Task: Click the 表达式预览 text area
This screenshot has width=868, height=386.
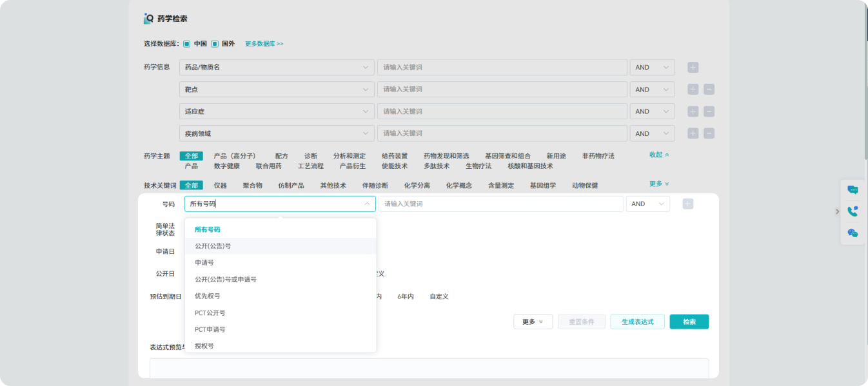Action: [x=429, y=369]
